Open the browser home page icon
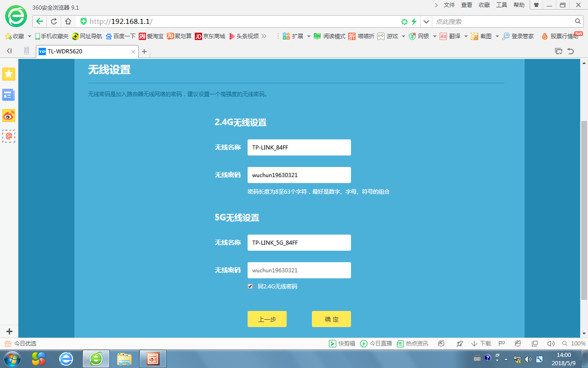This screenshot has height=368, width=588. 68,22
